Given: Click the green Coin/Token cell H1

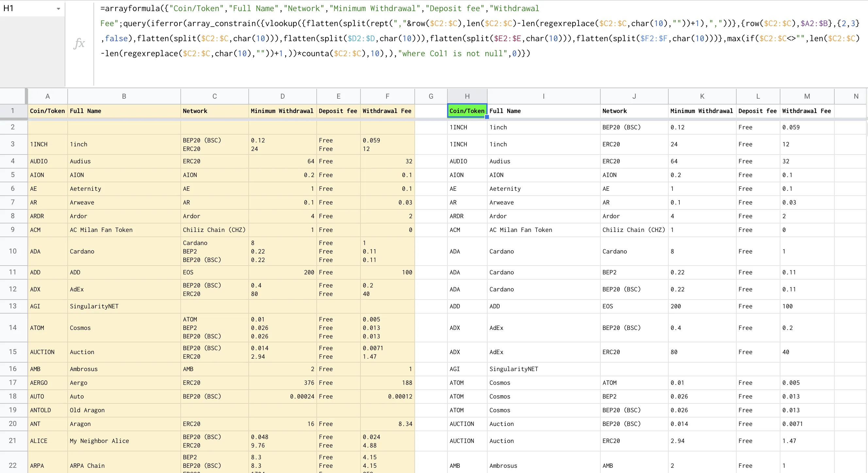Looking at the screenshot, I should pyautogui.click(x=467, y=111).
